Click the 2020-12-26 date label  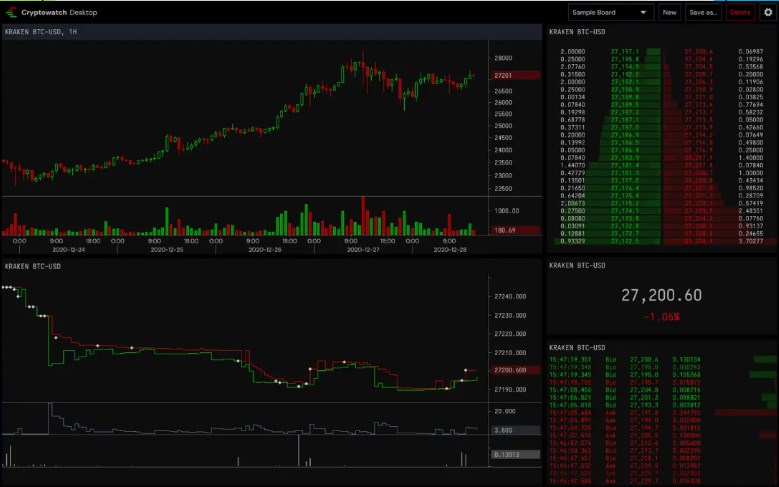pos(265,249)
